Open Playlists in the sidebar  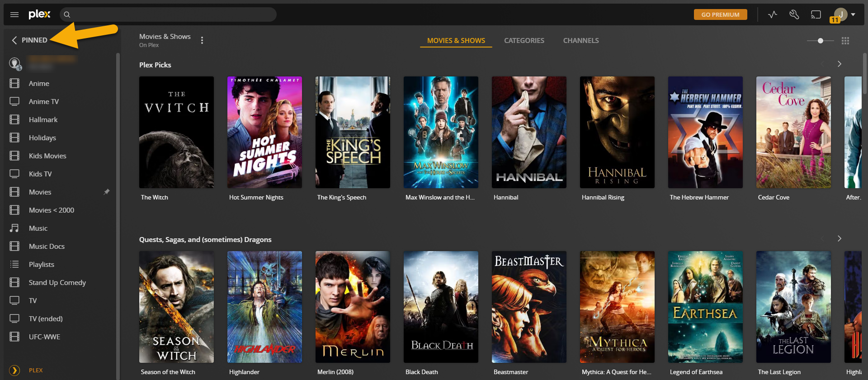[41, 264]
